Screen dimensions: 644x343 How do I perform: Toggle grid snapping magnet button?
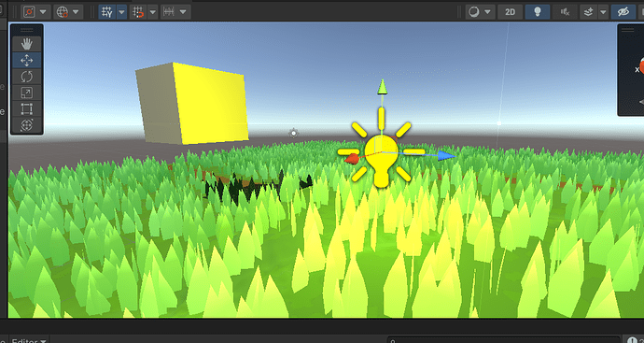139,12
